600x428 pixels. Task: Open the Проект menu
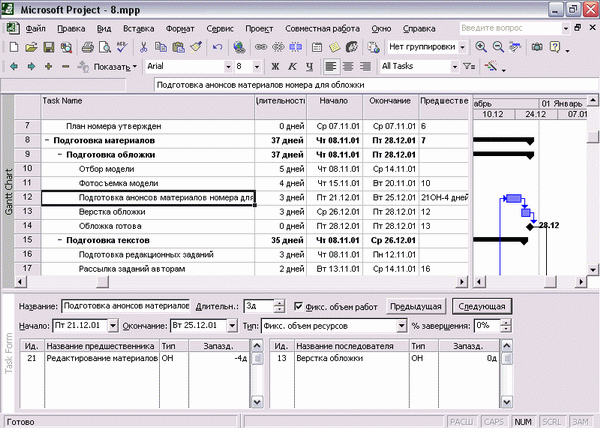tap(259, 29)
